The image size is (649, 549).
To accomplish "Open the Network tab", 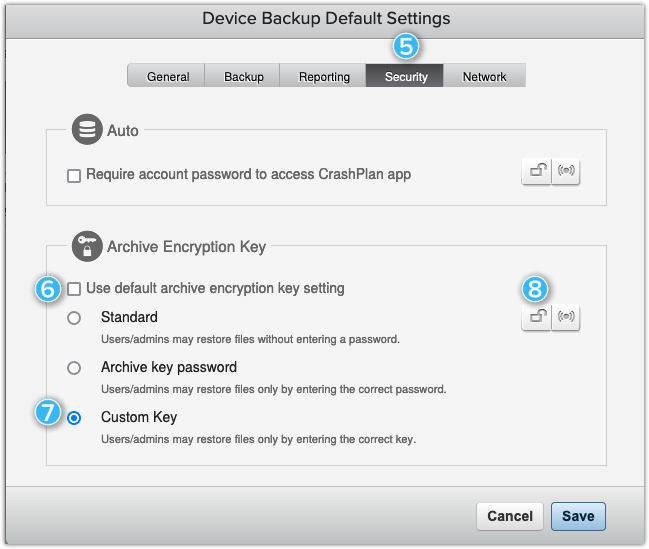I will click(x=484, y=76).
